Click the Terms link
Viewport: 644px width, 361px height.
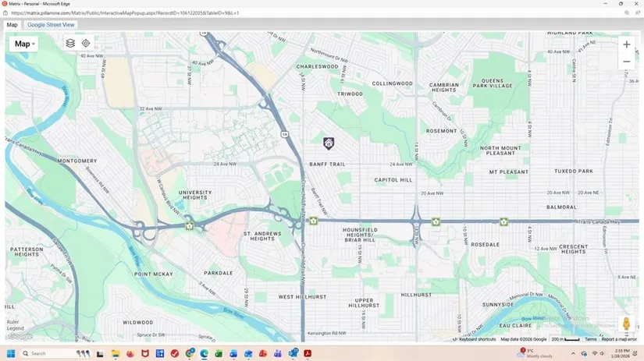[591, 339]
